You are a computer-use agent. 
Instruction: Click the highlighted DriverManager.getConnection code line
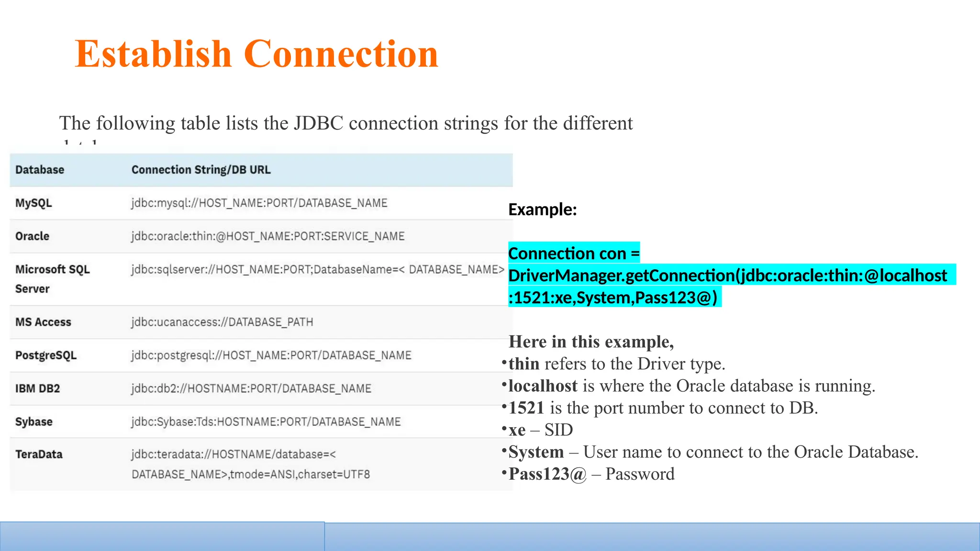click(x=727, y=275)
